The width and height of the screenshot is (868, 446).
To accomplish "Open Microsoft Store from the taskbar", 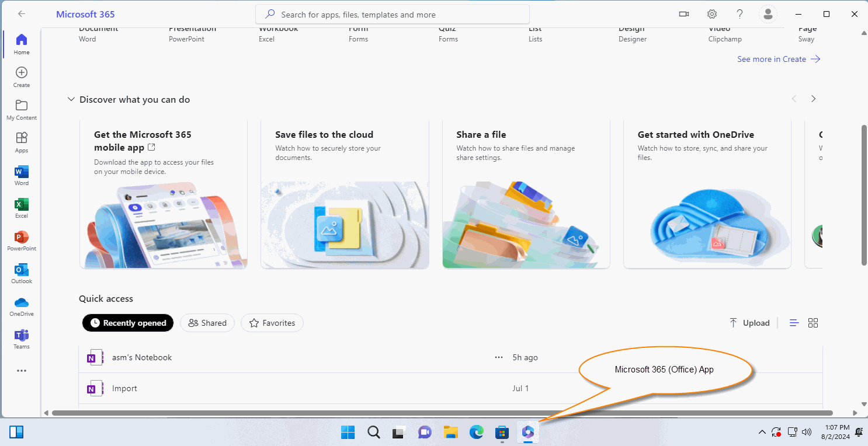I will pyautogui.click(x=502, y=432).
